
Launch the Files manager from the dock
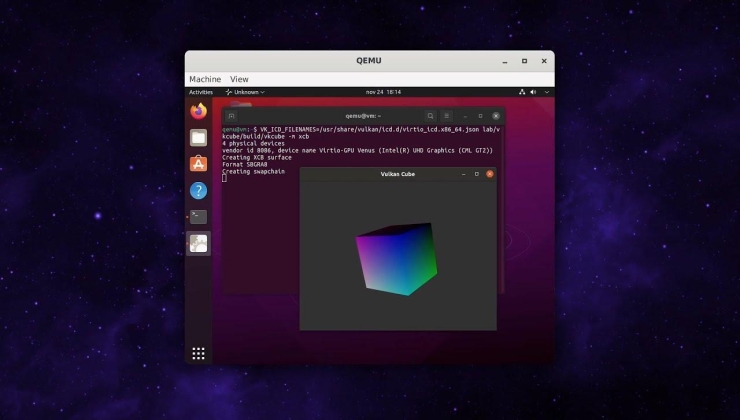coord(198,137)
